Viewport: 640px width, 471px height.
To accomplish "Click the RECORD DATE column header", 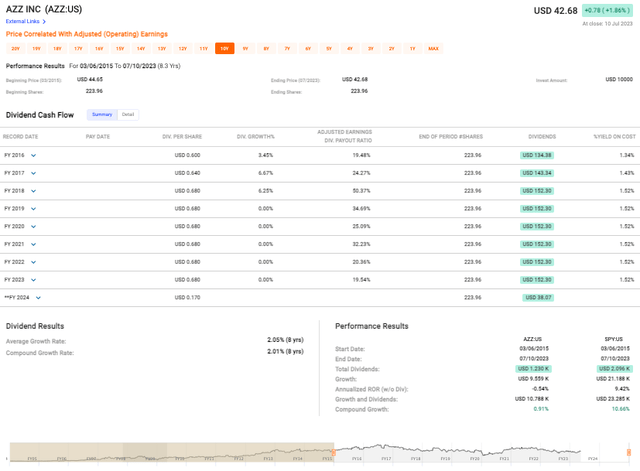I will click(20, 137).
